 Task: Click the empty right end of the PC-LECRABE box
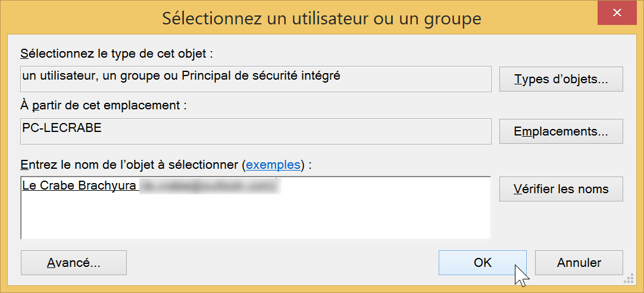pyautogui.click(x=411, y=131)
